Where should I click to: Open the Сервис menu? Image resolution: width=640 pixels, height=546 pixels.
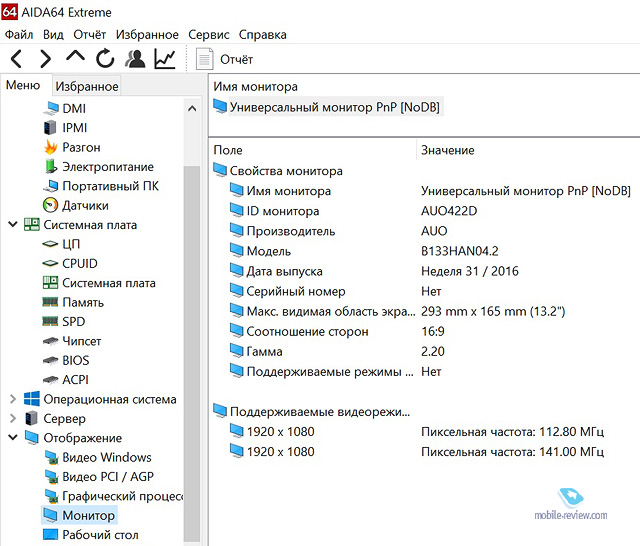pyautogui.click(x=209, y=34)
